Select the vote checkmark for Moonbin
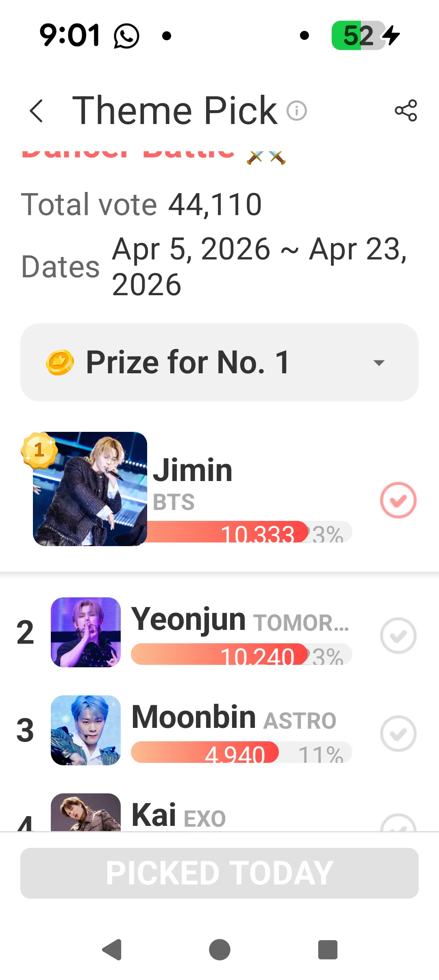 pyautogui.click(x=398, y=734)
